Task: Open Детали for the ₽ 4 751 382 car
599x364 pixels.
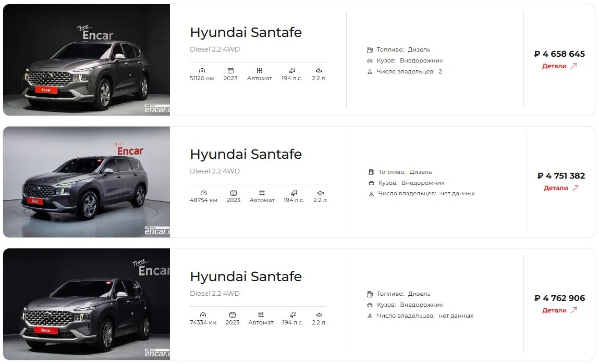Action: (x=556, y=187)
